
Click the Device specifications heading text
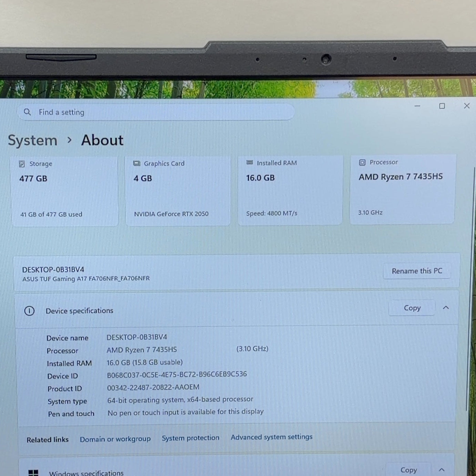[80, 311]
